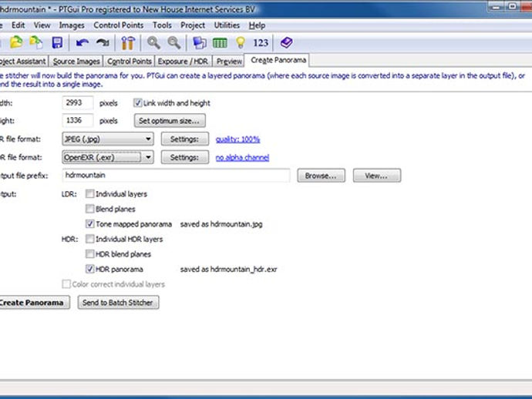Focus output file prefix field hdrmountain
The width and height of the screenshot is (532, 399).
[x=176, y=176]
